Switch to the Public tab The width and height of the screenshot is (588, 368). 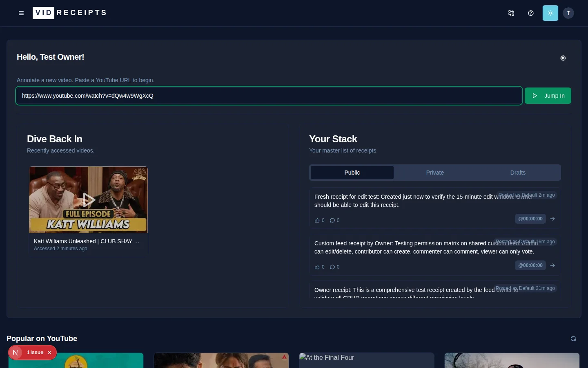(x=352, y=173)
